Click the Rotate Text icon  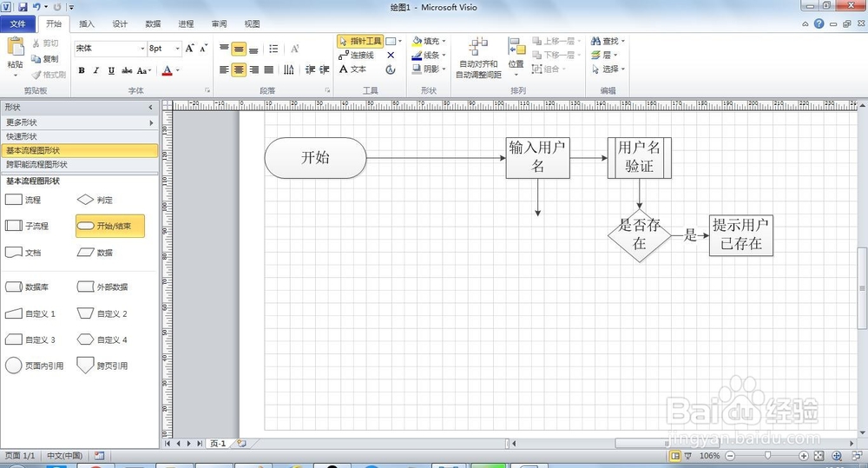pos(294,49)
